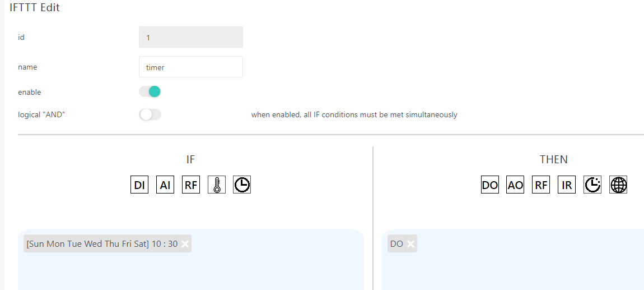Click the id field showing 1

(x=190, y=37)
